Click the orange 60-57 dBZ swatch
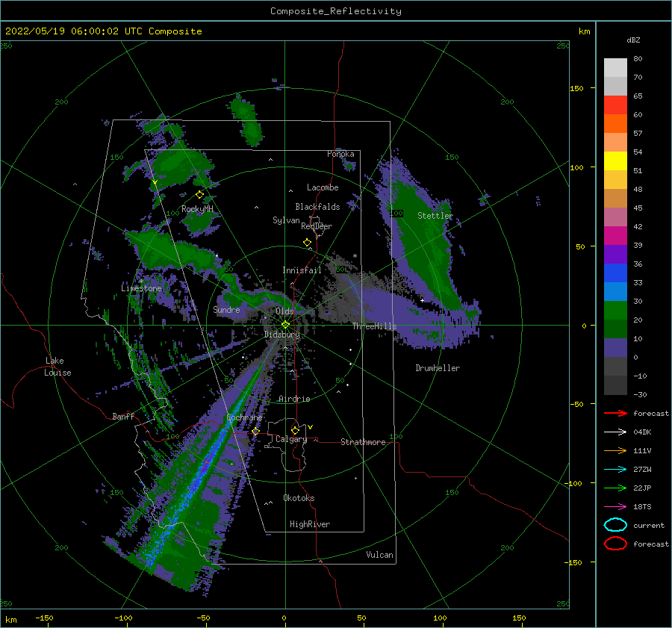672x628 pixels. click(615, 124)
